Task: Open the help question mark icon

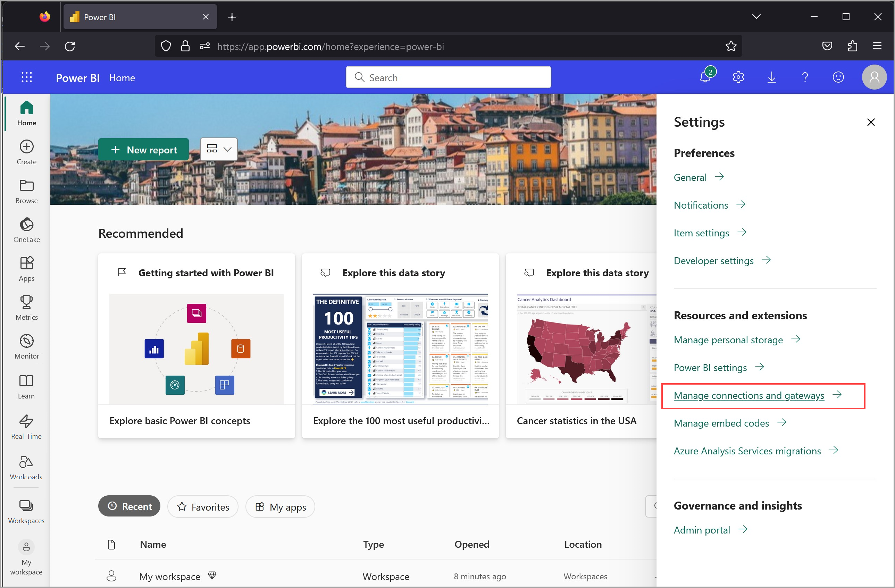Action: (x=805, y=77)
